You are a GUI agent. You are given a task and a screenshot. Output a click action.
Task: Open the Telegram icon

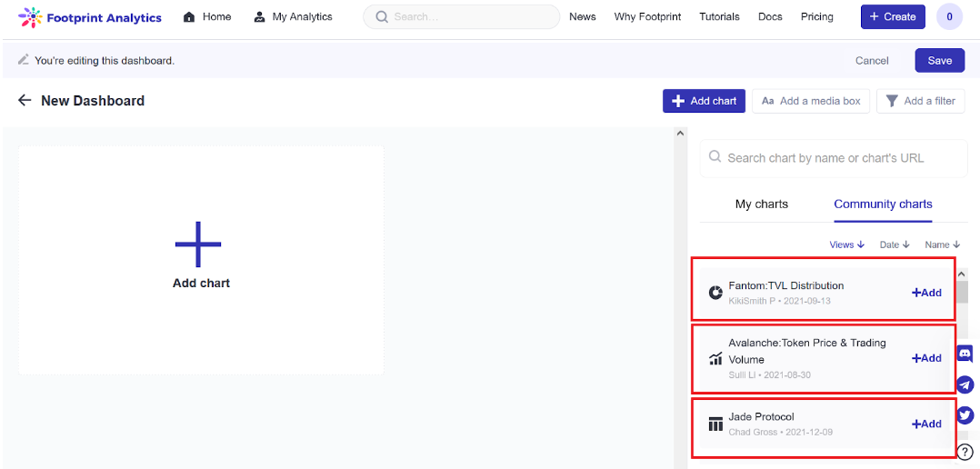965,384
